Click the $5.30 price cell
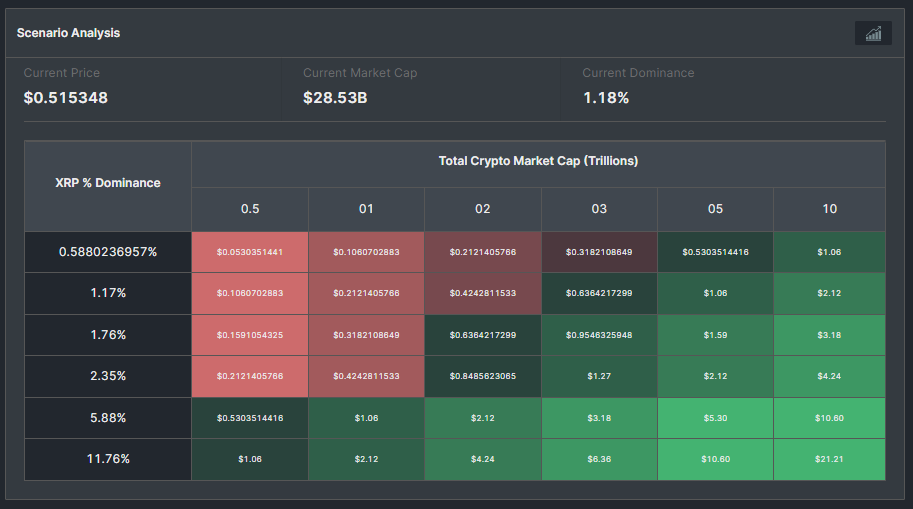Image resolution: width=913 pixels, height=509 pixels. 715,418
